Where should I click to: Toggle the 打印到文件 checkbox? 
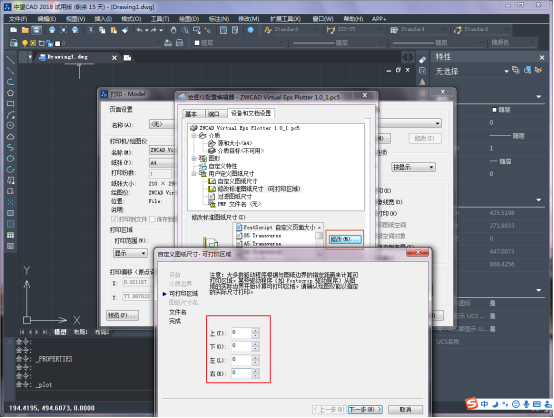(114, 219)
